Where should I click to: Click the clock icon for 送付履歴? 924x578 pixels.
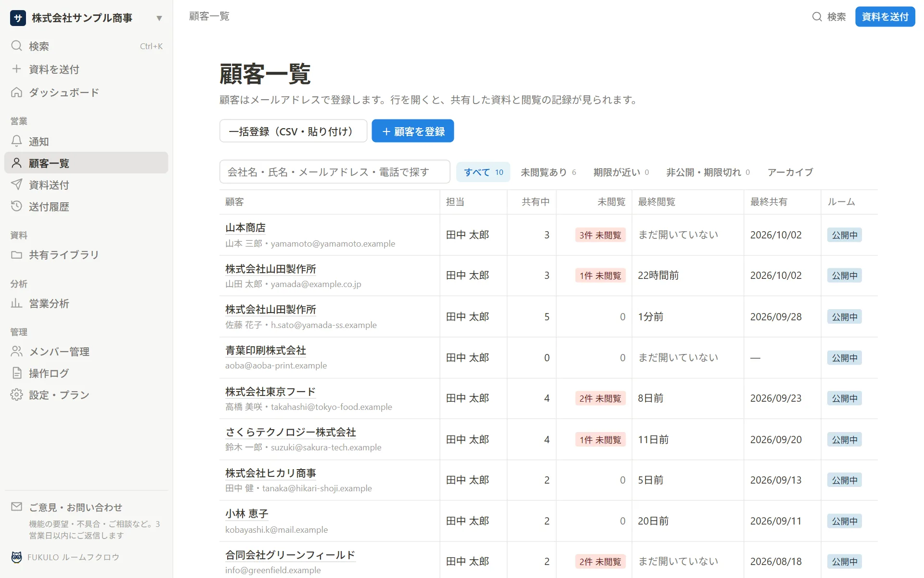[x=17, y=206]
